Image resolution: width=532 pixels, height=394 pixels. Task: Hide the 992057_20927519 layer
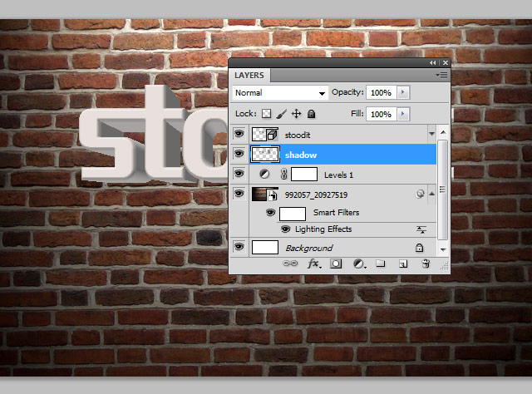pos(239,194)
